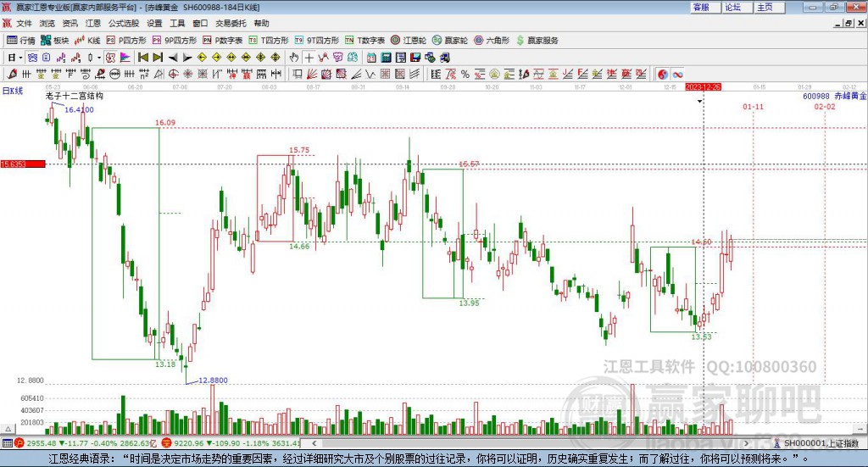
Task: Click the 2023-12-26 red date marker
Action: (x=703, y=87)
